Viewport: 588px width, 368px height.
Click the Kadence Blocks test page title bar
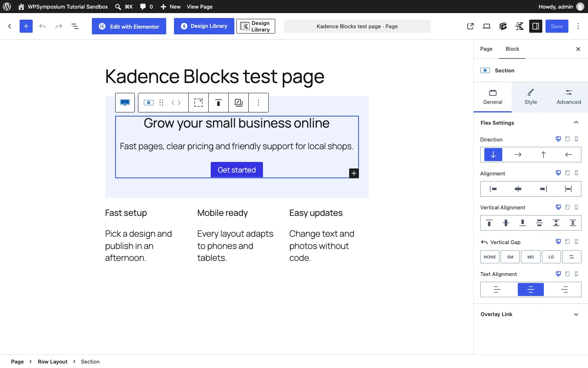[357, 26]
